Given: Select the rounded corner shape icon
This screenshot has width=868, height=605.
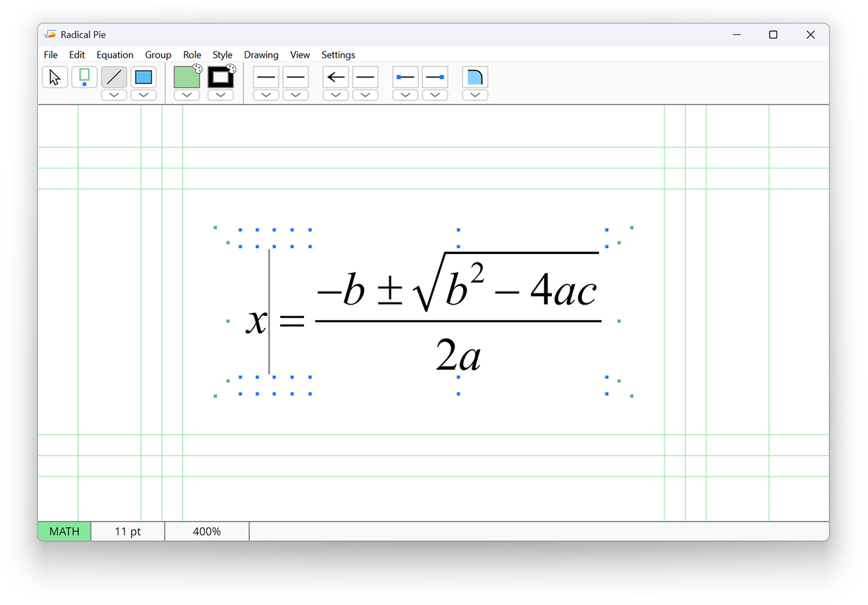Looking at the screenshot, I should tap(474, 77).
